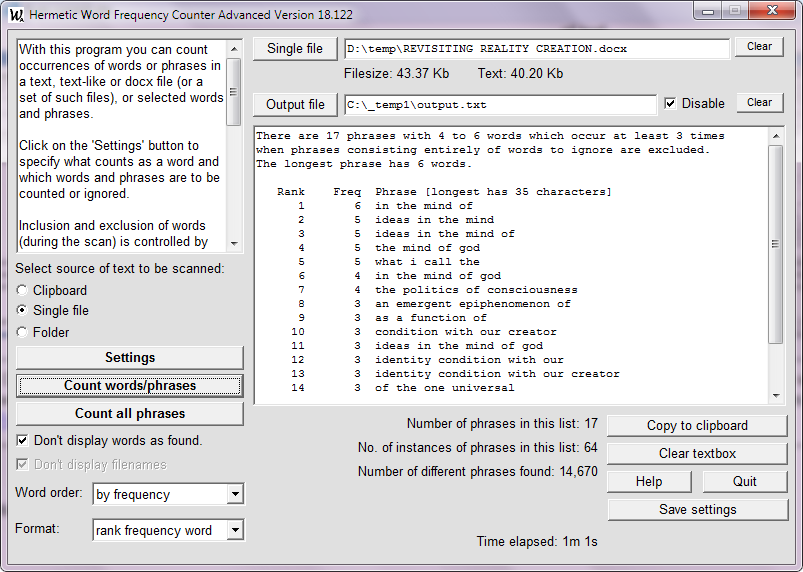This screenshot has height=572, width=803.
Task: Click result row 'of the one universal'
Action: coord(445,388)
